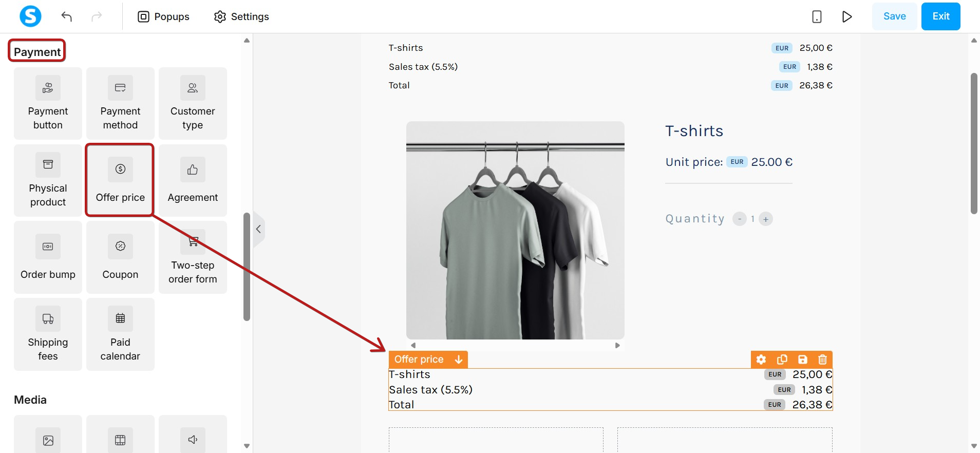The height and width of the screenshot is (453, 980).
Task: Add the Paid calendar element
Action: [120, 334]
